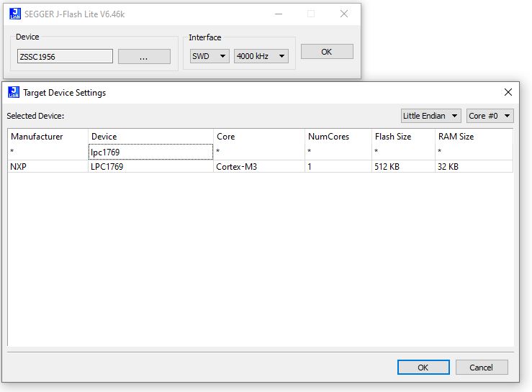The image size is (532, 392).
Task: Open the SWD interface dropdown
Action: point(209,56)
